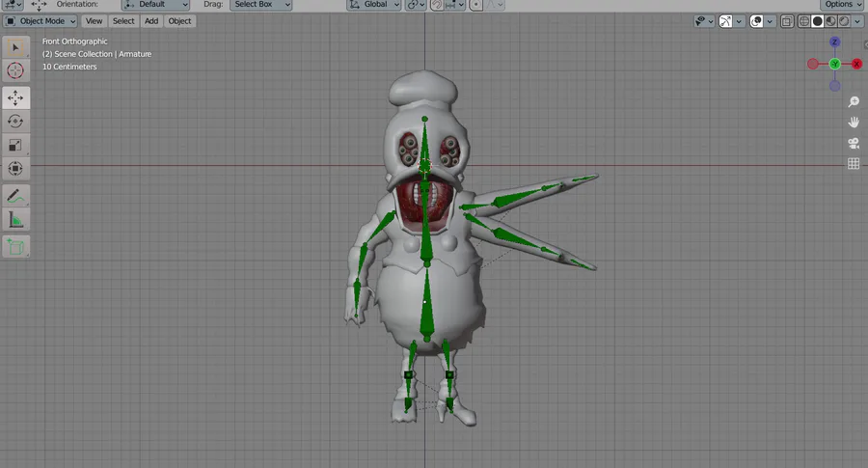Click the zoom magnifier viewport icon
The image size is (868, 468).
click(x=854, y=102)
